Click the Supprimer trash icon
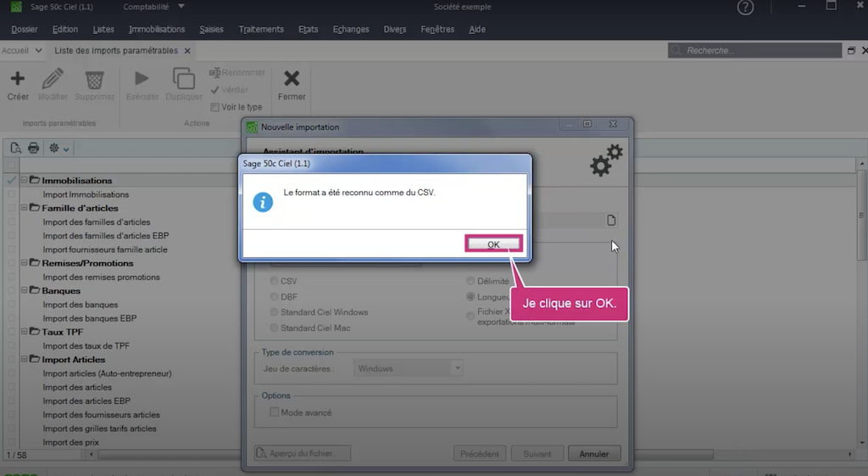 pos(94,79)
